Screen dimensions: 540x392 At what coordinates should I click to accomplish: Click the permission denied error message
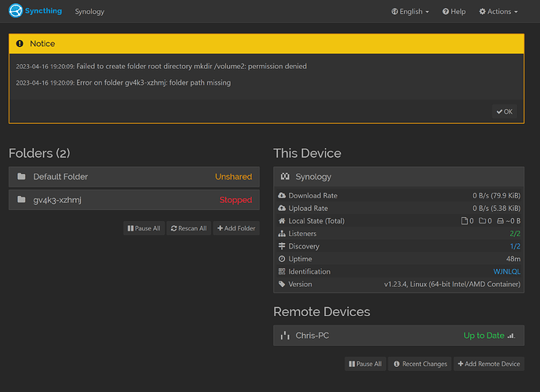point(161,67)
